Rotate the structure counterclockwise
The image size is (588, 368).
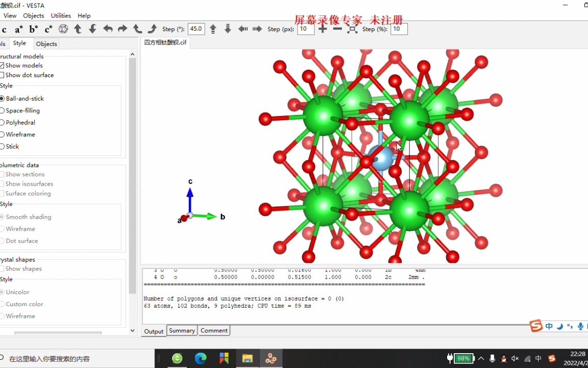(x=138, y=29)
